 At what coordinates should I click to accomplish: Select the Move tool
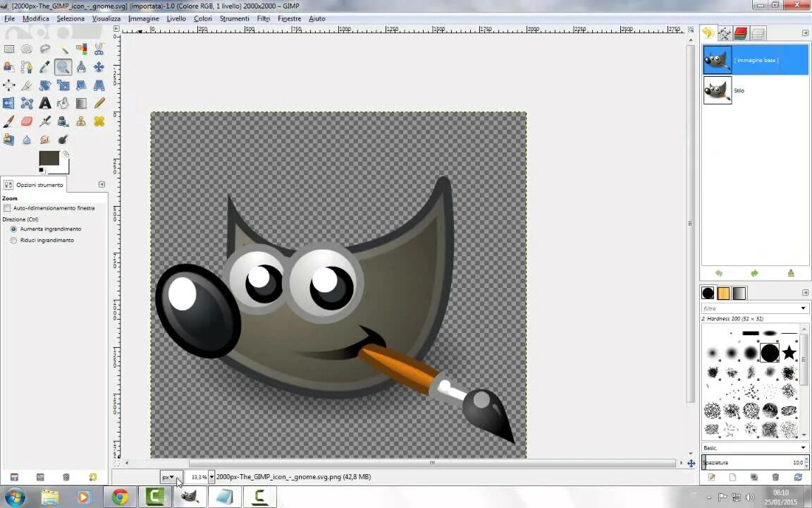[x=99, y=67]
